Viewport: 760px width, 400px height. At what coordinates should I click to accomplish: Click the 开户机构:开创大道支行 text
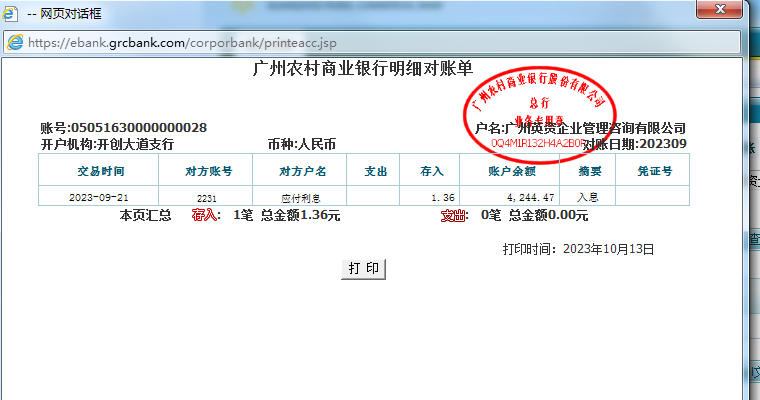[x=107, y=144]
